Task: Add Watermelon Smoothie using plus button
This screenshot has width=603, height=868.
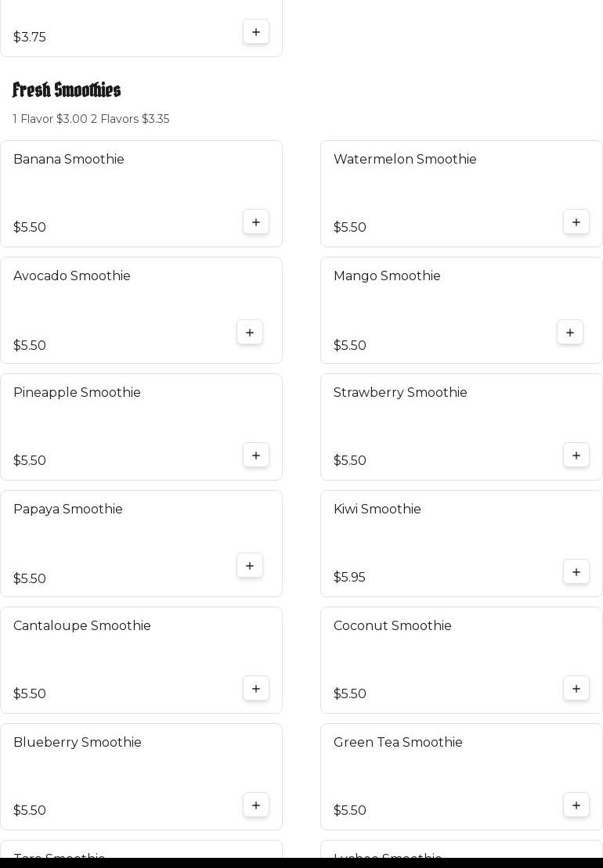Action: [576, 222]
